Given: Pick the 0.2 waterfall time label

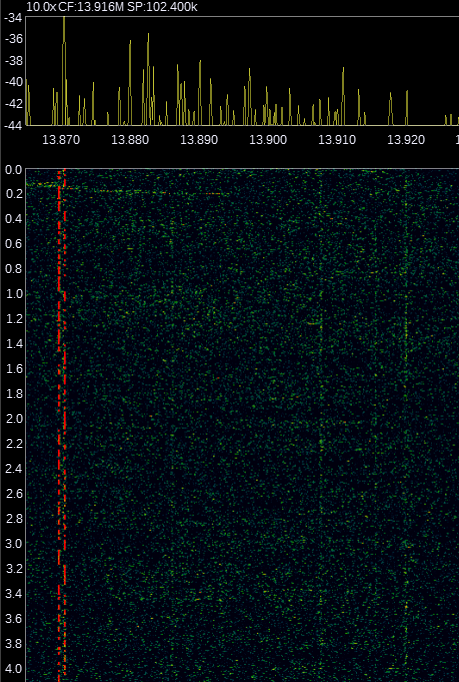Looking at the screenshot, I should [x=13, y=194].
